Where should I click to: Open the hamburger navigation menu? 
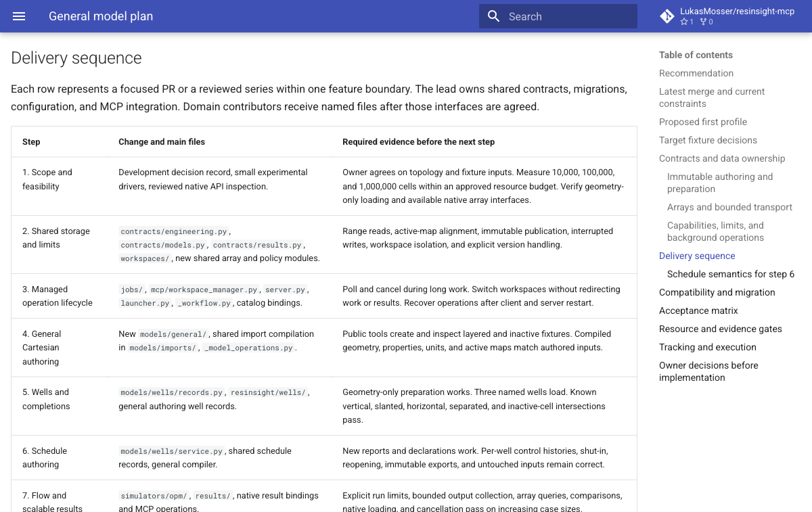pos(19,16)
